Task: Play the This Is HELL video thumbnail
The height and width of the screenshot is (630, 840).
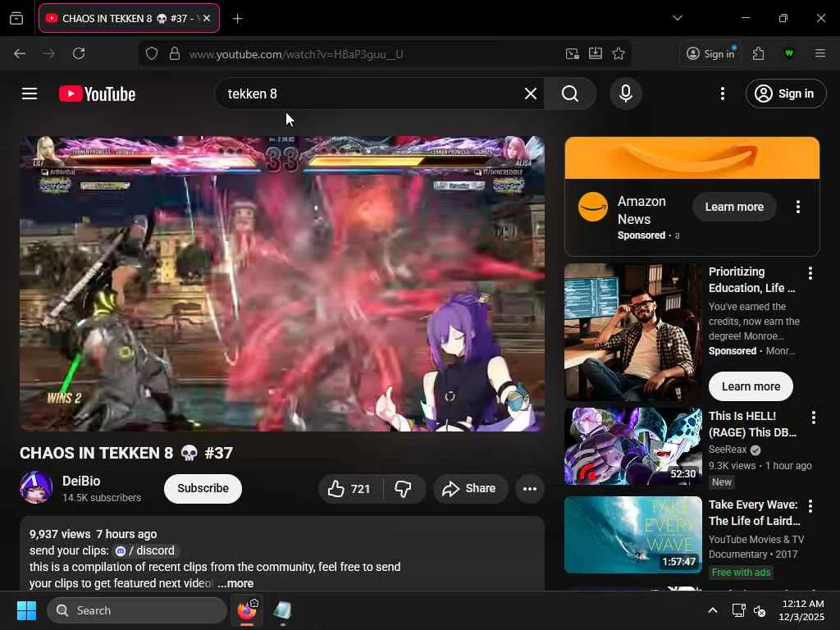Action: 632,445
